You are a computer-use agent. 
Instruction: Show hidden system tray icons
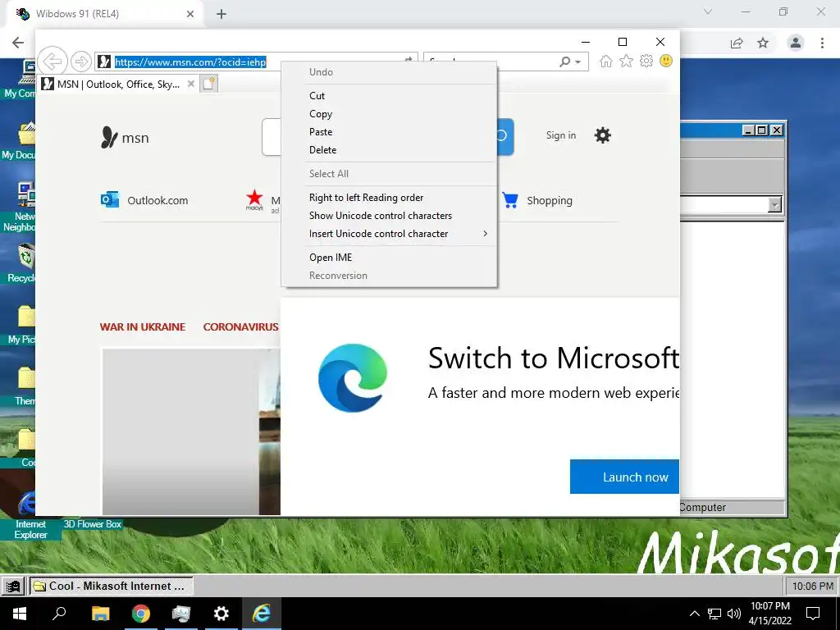pyautogui.click(x=694, y=614)
